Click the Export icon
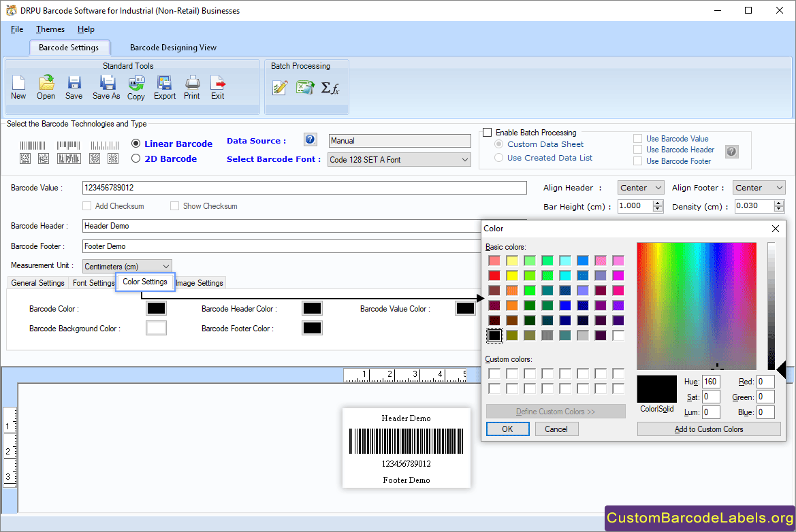The width and height of the screenshot is (796, 532). coord(165,87)
